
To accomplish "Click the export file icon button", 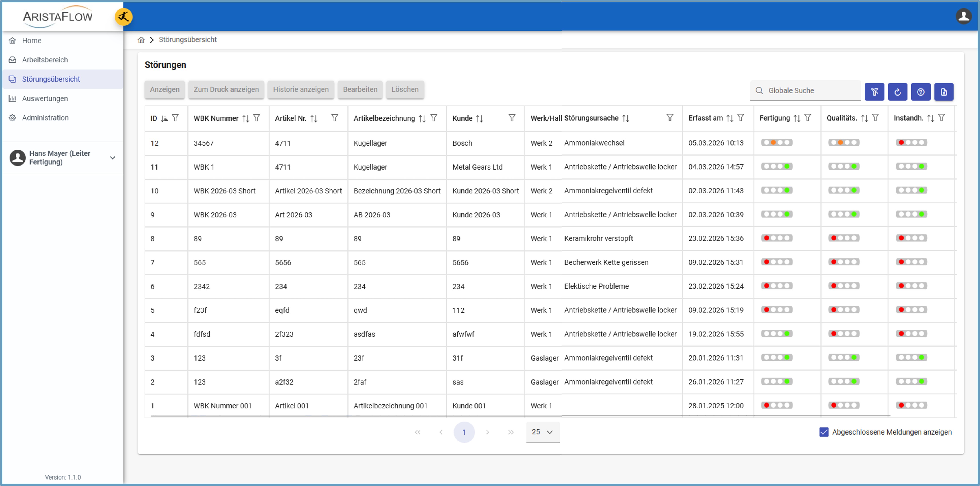I will click(x=943, y=92).
